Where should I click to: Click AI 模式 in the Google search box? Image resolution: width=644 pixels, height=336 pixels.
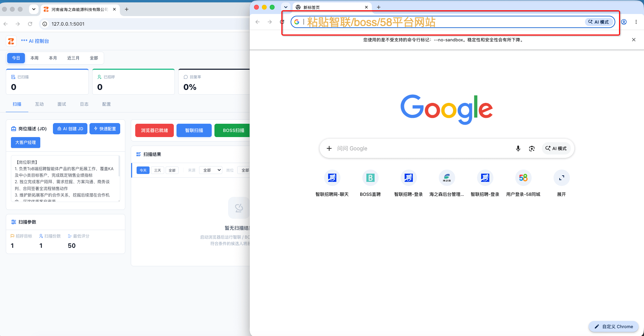(556, 148)
